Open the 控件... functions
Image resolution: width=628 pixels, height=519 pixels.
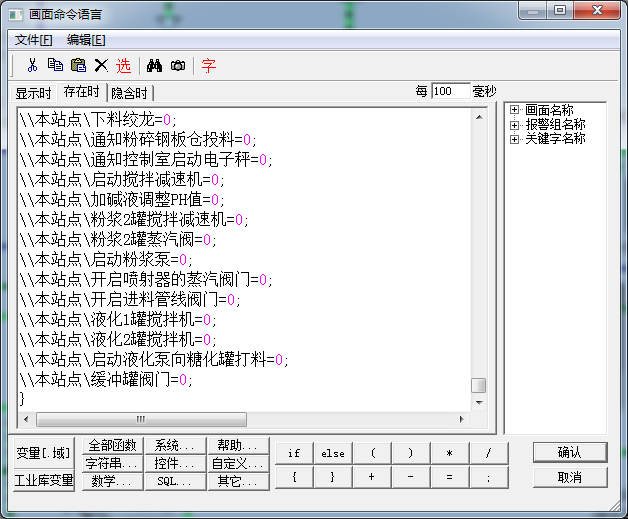pos(175,463)
